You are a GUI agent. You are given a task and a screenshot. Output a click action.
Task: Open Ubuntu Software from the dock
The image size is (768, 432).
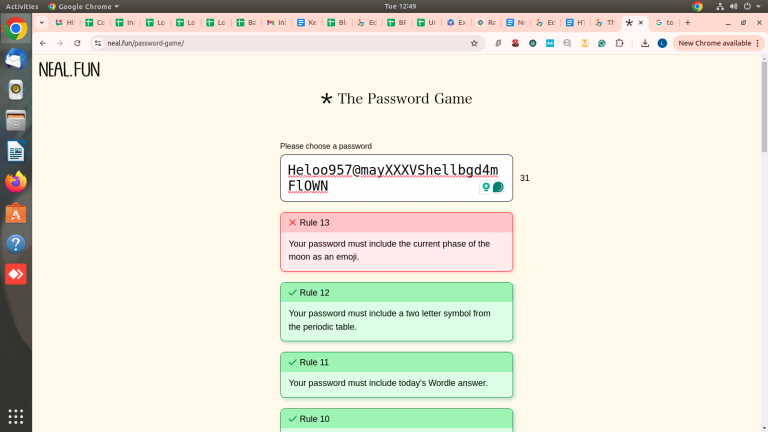[x=15, y=213]
